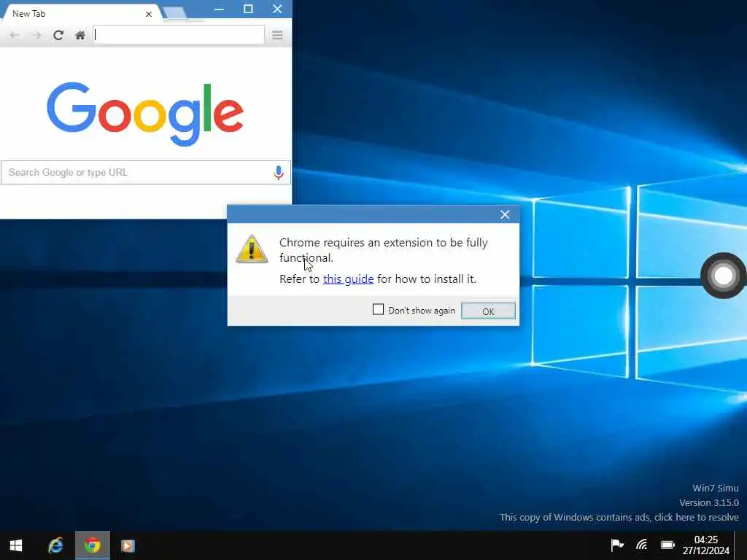Go forward in Chrome
This screenshot has height=560, width=747.
[x=36, y=35]
